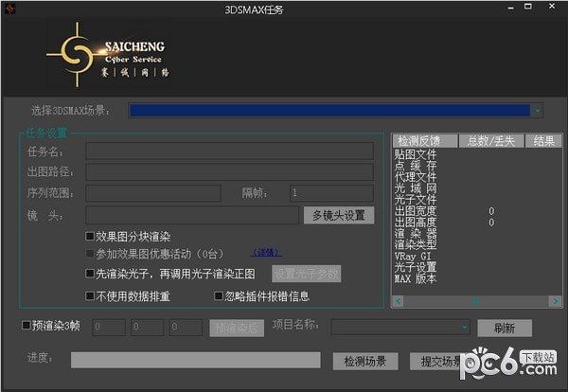Select the 渲染类型 row in feedback list
Screen dimensions: 568x392
(x=477, y=244)
